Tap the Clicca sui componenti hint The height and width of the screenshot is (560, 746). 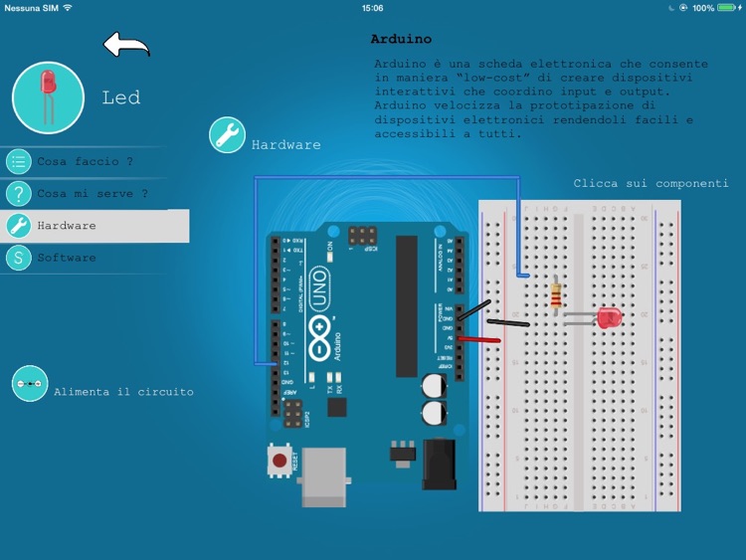click(651, 183)
